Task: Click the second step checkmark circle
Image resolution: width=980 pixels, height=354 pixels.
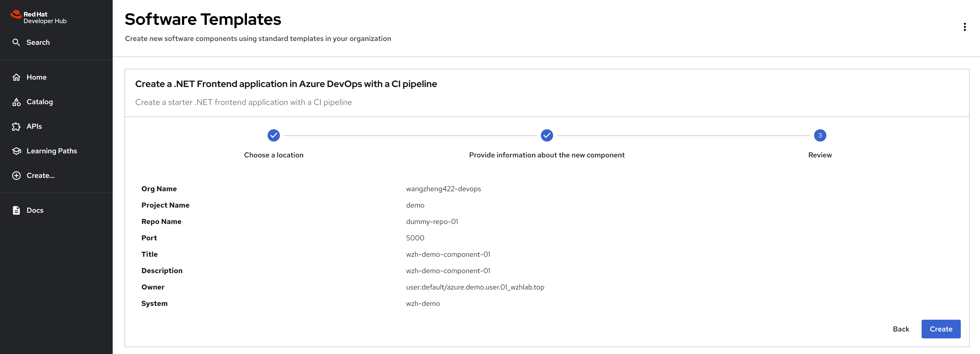Action: coord(547,135)
